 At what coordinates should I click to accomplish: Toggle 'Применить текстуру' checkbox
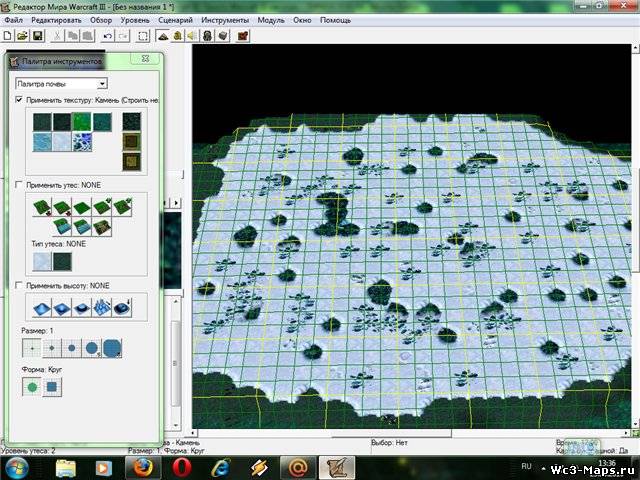[x=20, y=101]
